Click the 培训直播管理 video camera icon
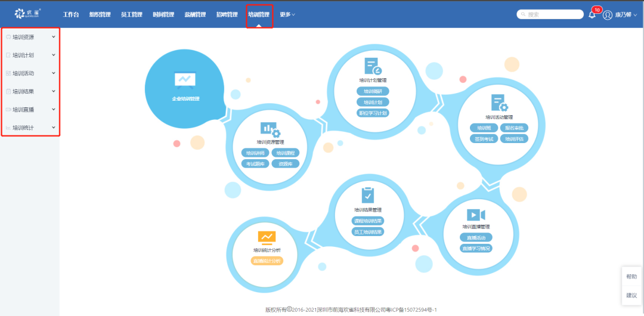Viewport: 644px width, 316px height. pos(476,215)
